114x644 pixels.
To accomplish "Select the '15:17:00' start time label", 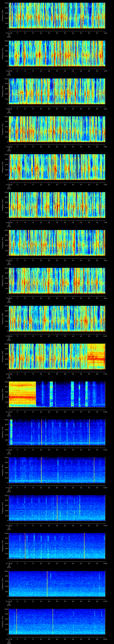I will 9,639.
